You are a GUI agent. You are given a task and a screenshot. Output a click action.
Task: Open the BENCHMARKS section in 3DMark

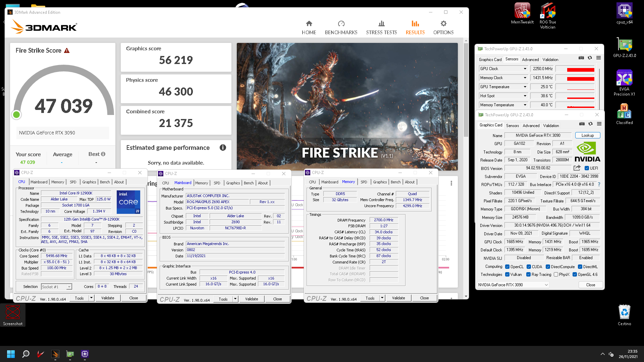(x=341, y=28)
